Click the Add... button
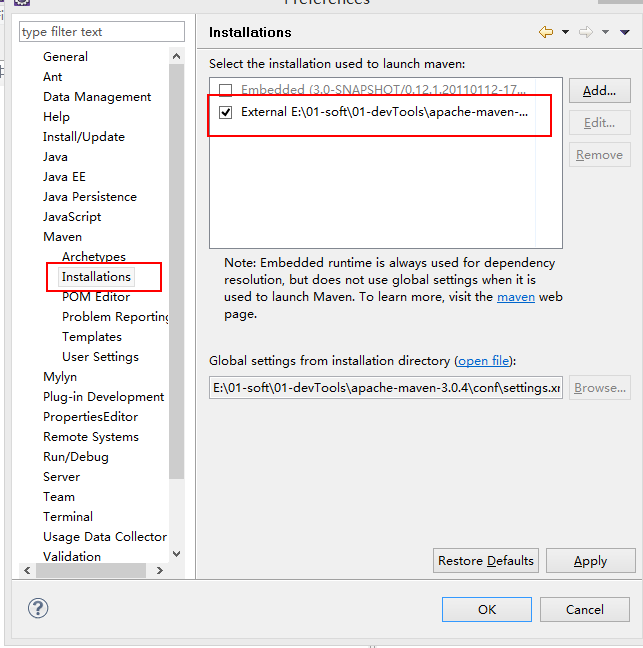This screenshot has height=648, width=643. (599, 91)
